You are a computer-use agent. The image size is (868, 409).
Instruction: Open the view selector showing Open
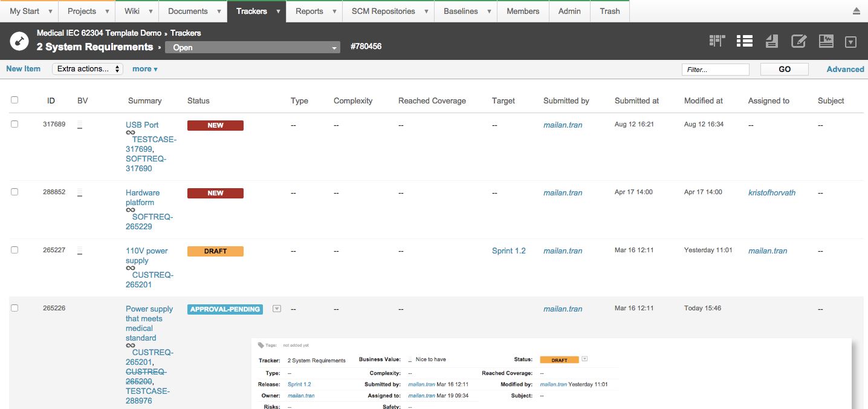tap(253, 47)
